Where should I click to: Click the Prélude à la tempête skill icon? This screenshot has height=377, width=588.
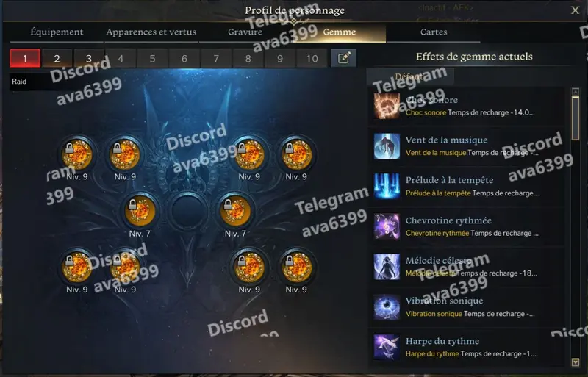tap(387, 186)
